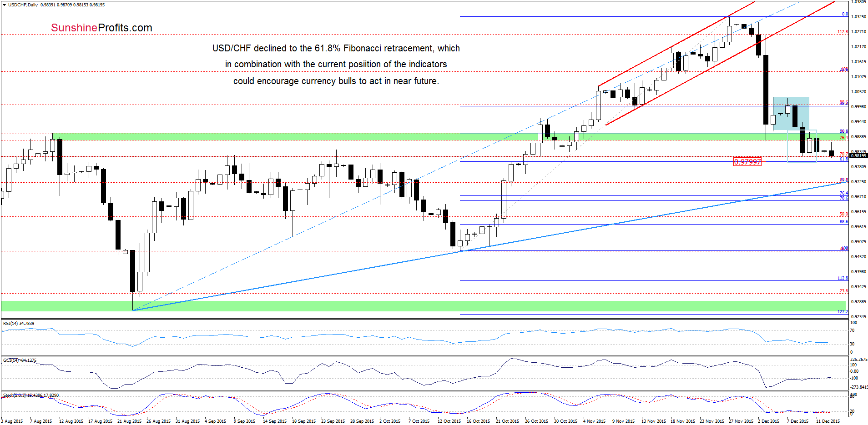Click the black 0.98195 current price tag
Viewport: 868px width, 425px height.
pos(859,156)
